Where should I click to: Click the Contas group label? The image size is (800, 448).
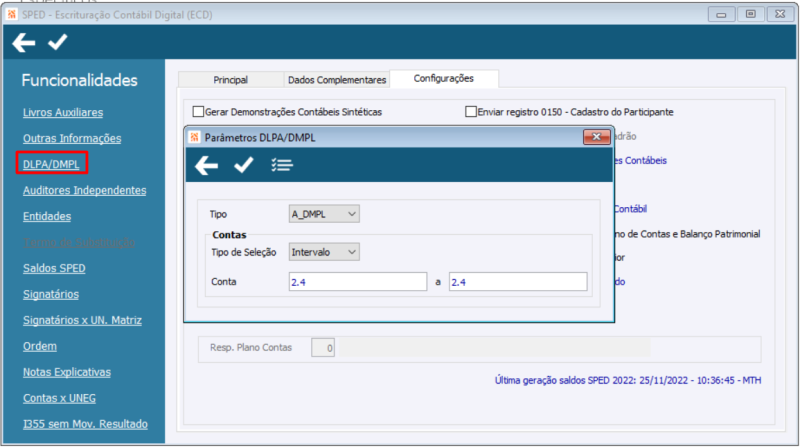(229, 235)
